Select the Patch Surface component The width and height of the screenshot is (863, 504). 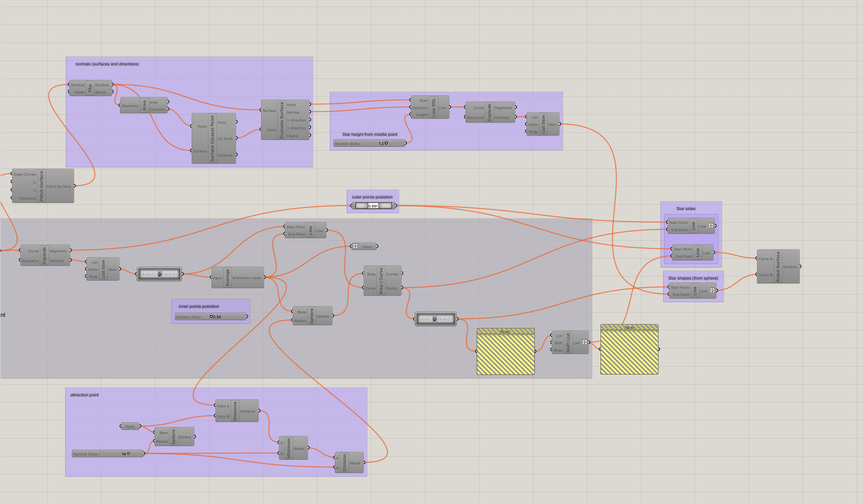[x=41, y=186]
